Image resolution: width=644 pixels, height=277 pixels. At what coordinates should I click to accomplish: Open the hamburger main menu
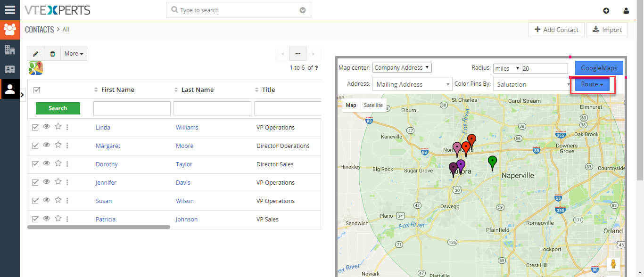click(10, 10)
